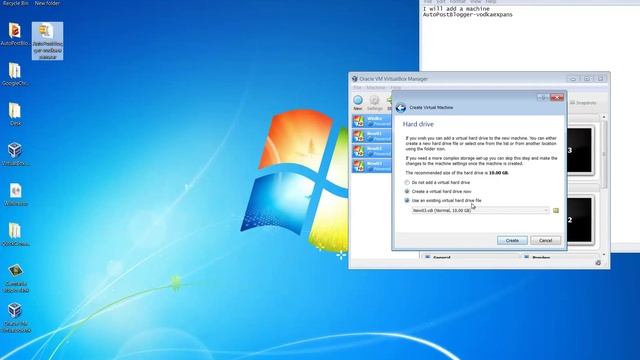
Task: Click the VirtualBox details pane scroll-down arrow
Action: coord(604,255)
